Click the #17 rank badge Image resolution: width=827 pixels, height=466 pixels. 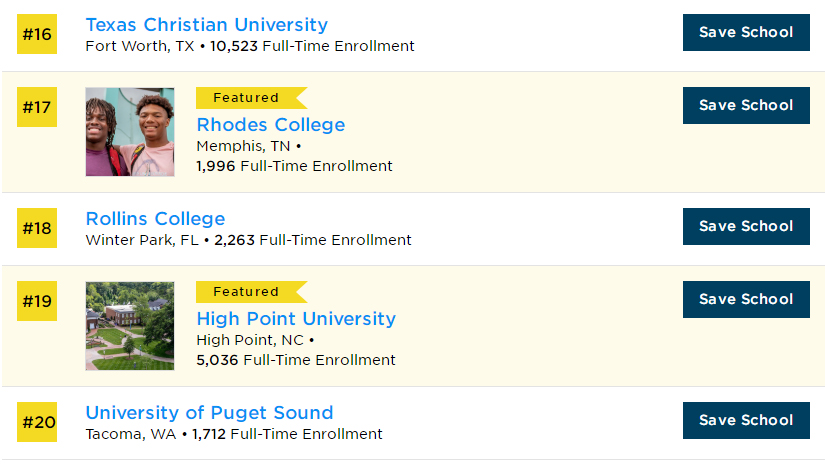(x=37, y=107)
